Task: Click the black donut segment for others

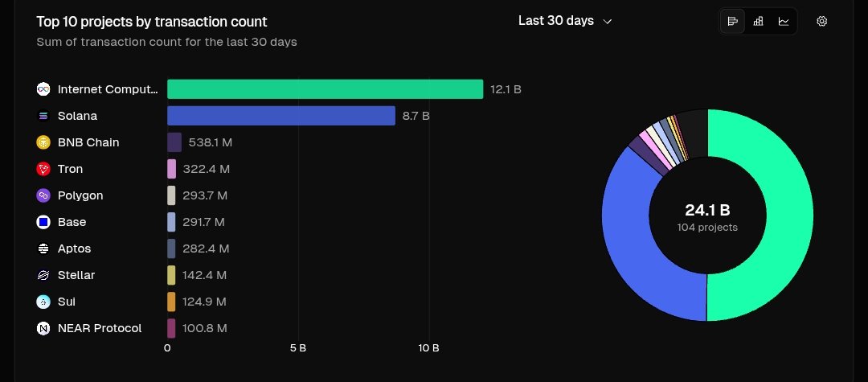Action: coord(694,134)
